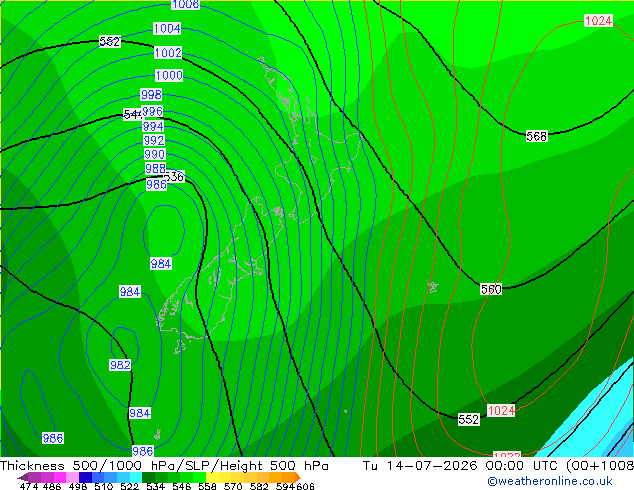Click the purple left arrow end of legend
634x490 pixels.
click(23, 477)
